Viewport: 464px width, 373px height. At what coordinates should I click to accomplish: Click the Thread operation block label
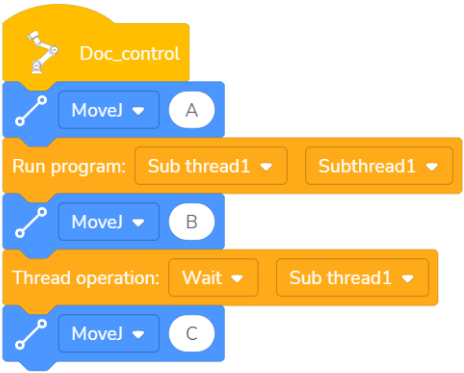[86, 278]
